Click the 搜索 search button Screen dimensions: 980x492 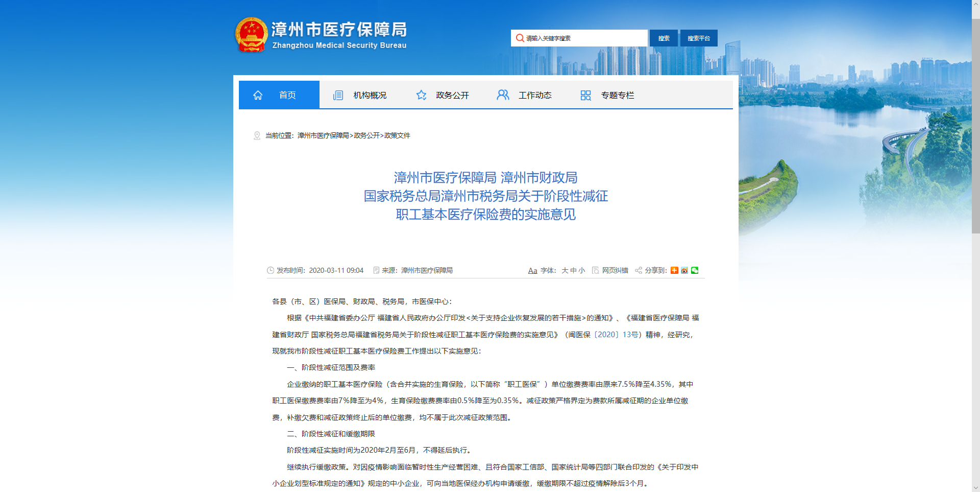tap(664, 38)
